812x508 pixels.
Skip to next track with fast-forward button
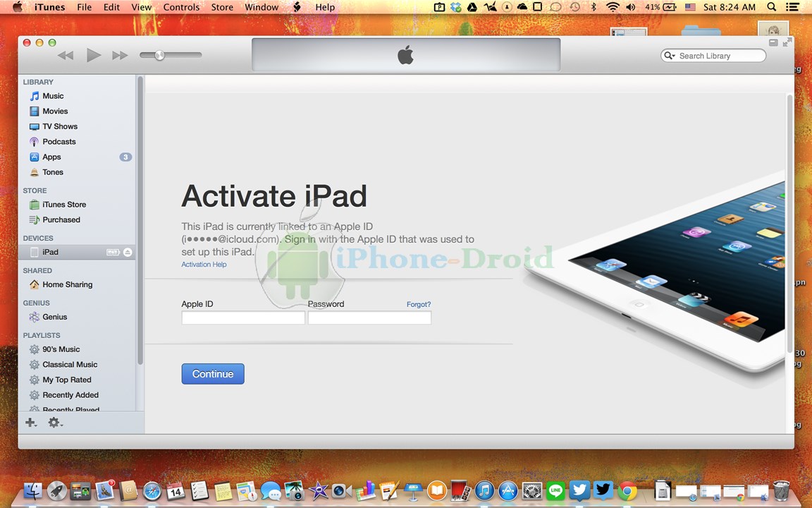point(120,55)
